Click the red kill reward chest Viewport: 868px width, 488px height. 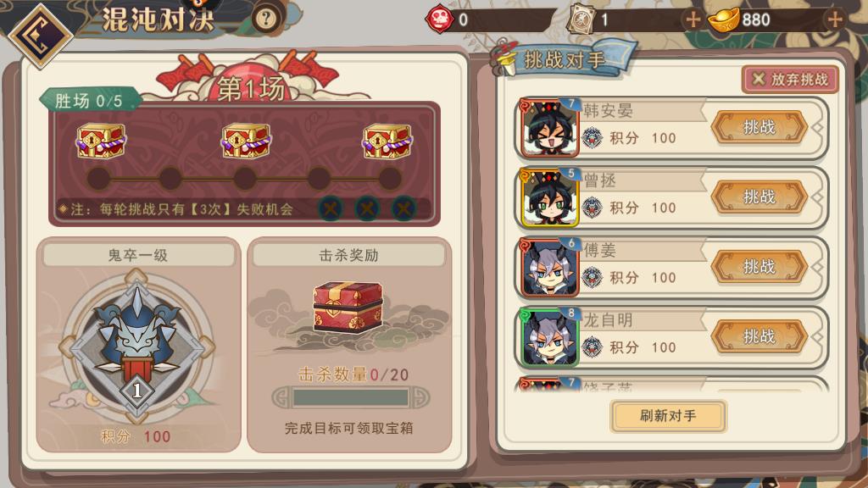pyautogui.click(x=348, y=307)
